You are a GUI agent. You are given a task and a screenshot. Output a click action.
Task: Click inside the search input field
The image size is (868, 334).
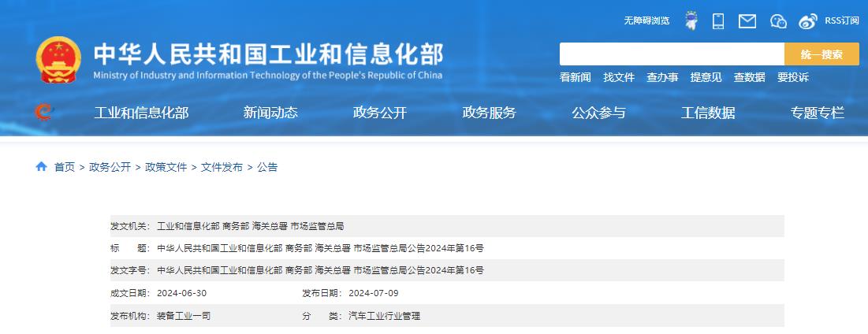click(671, 54)
